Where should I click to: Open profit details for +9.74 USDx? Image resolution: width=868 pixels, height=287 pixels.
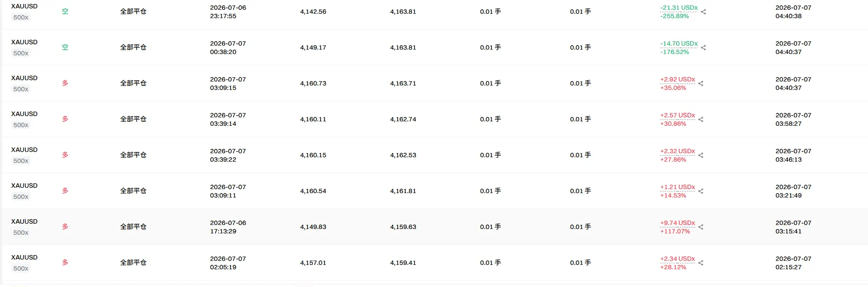(x=677, y=223)
